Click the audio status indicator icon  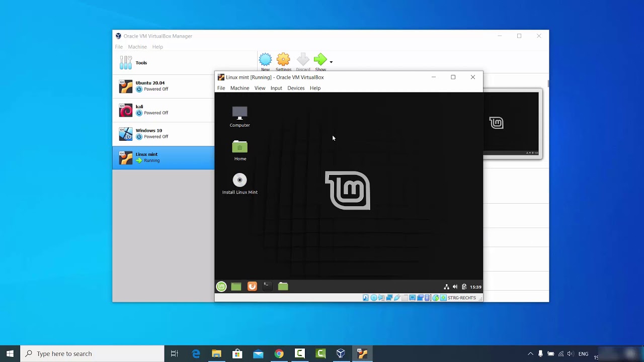(x=381, y=298)
